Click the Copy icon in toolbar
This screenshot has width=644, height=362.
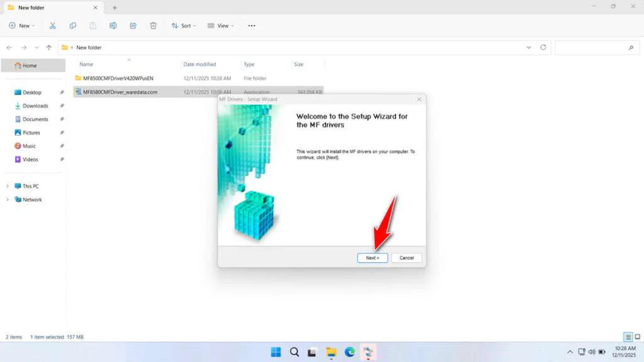[73, 26]
